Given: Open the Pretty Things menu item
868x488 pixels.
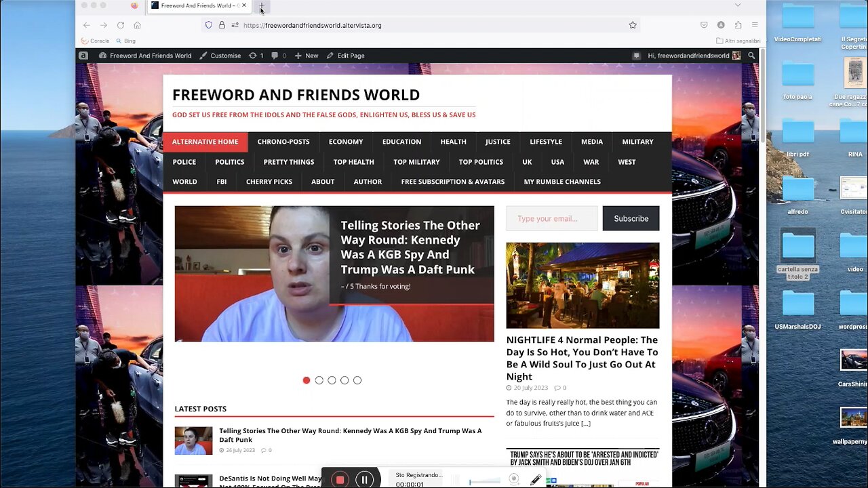Looking at the screenshot, I should coord(289,162).
